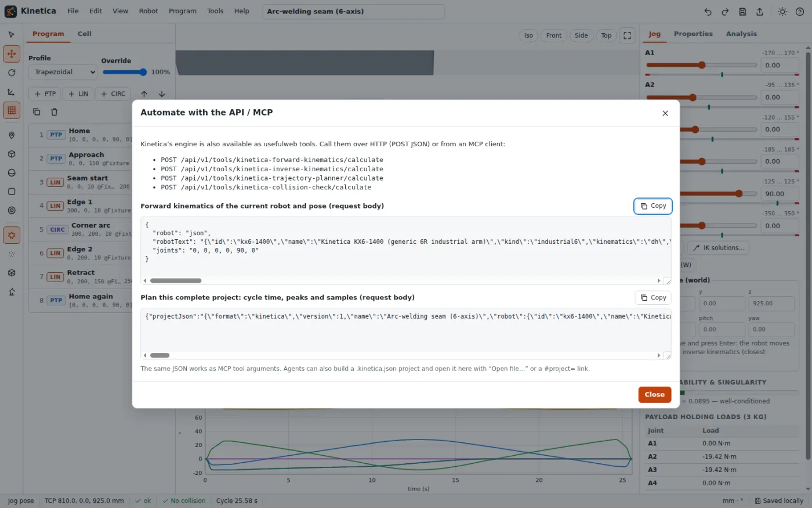812x508 pixels.
Task: Save the project with the floppy icon
Action: [x=742, y=12]
